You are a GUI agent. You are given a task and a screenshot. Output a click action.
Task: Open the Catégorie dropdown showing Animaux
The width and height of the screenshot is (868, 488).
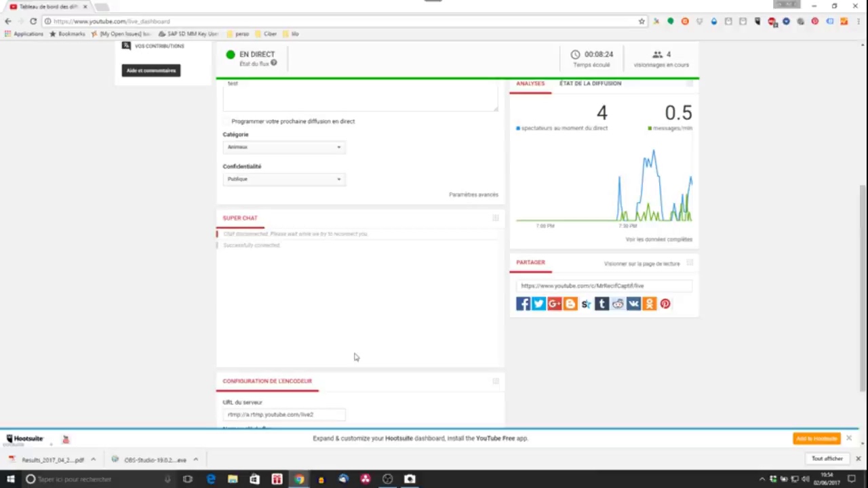click(x=283, y=147)
